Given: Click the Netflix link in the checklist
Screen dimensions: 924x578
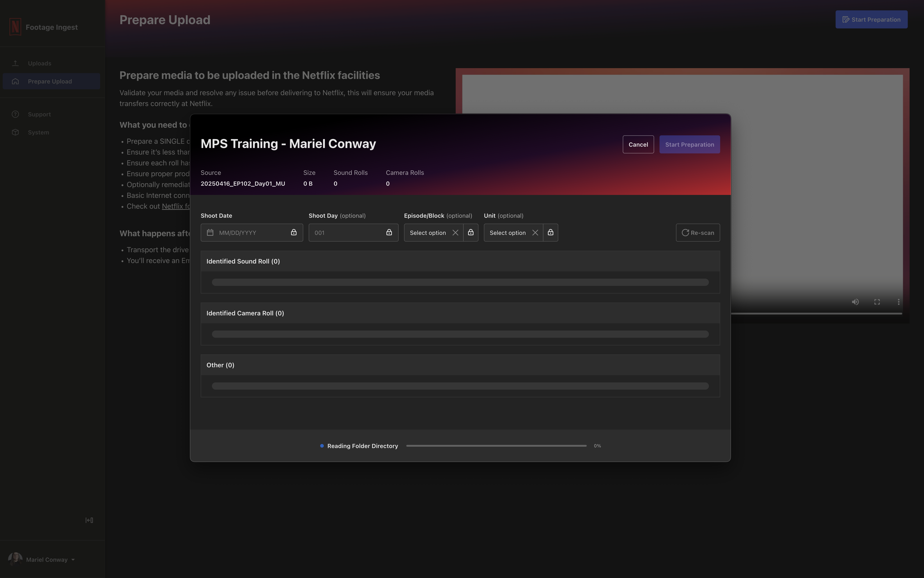Looking at the screenshot, I should [176, 206].
